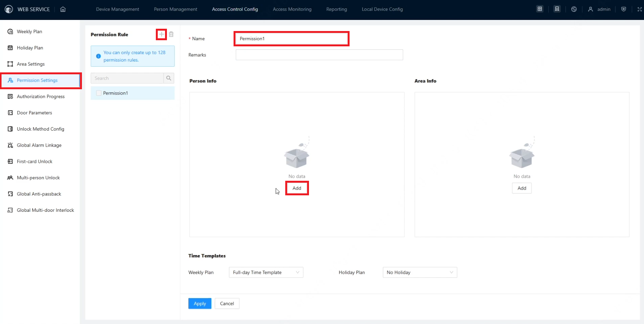Click the Permission Settings person-lock icon
This screenshot has width=644, height=324.
pyautogui.click(x=10, y=80)
